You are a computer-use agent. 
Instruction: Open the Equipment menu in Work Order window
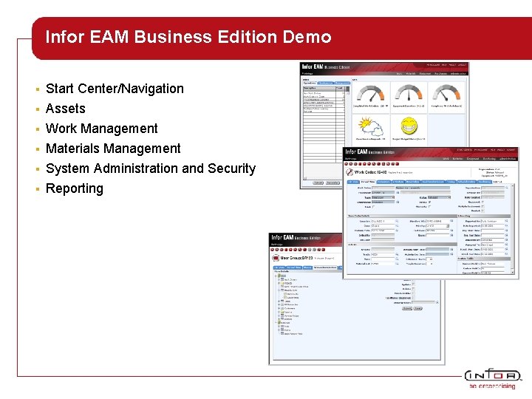(x=473, y=158)
